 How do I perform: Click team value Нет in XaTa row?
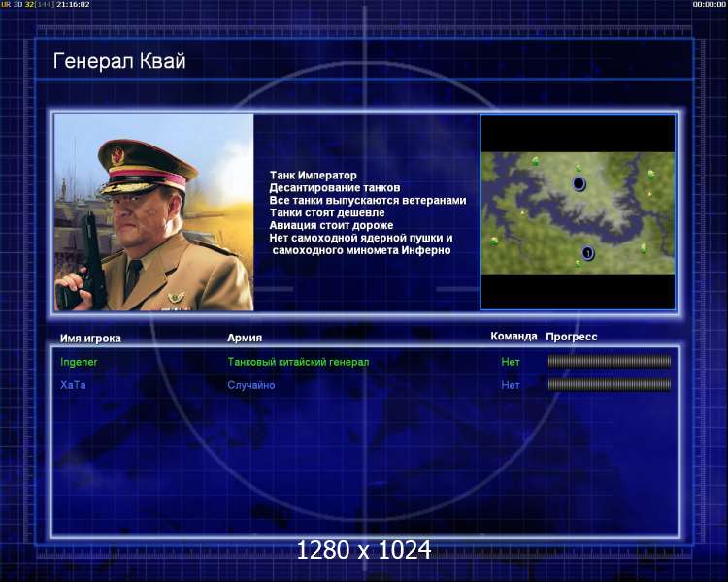tap(511, 385)
